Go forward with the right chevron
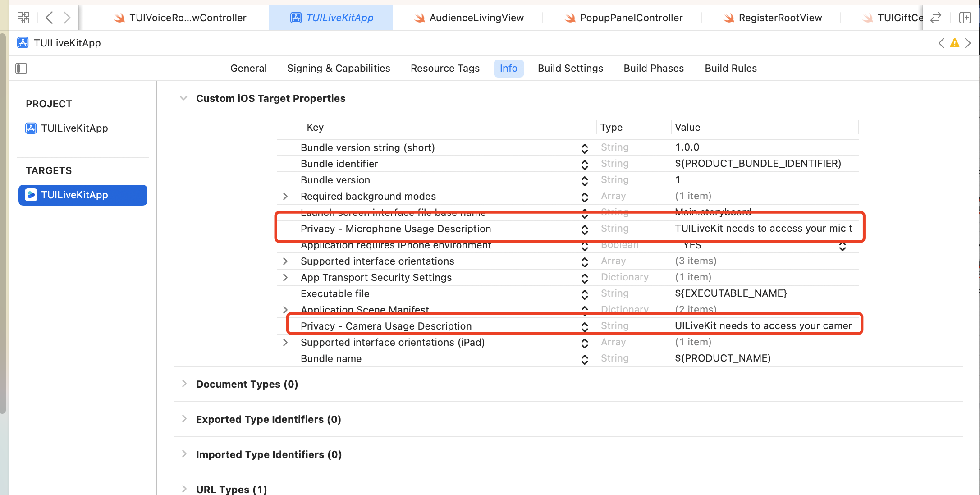Image resolution: width=980 pixels, height=495 pixels. pos(67,18)
